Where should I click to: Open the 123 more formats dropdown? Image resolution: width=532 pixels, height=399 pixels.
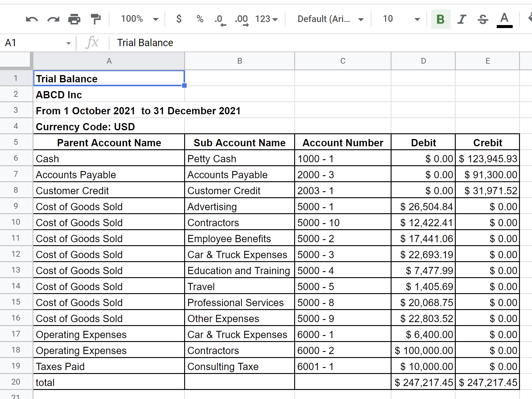[266, 19]
